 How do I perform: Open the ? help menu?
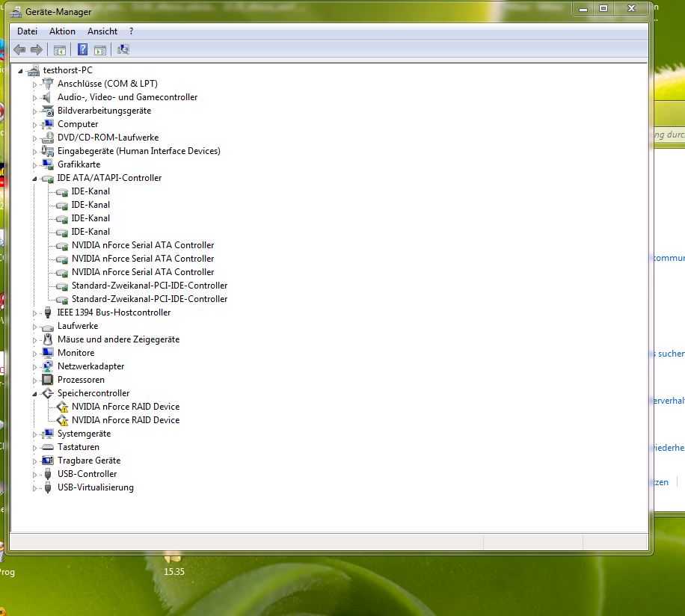(x=131, y=31)
